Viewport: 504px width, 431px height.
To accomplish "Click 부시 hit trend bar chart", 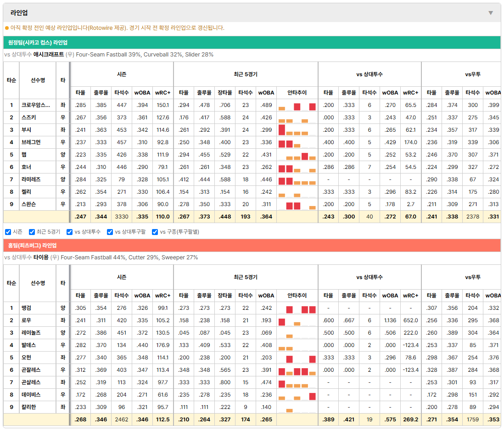I will coord(297,130).
